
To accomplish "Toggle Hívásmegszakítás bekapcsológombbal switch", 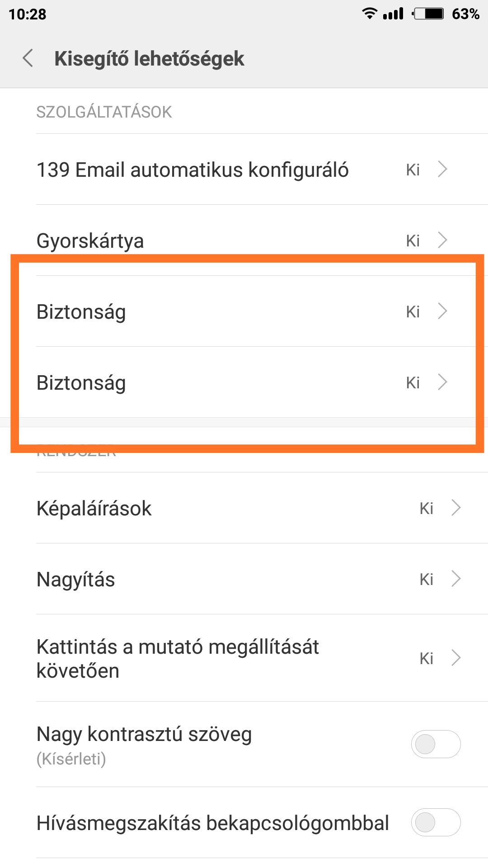I will pos(436,822).
